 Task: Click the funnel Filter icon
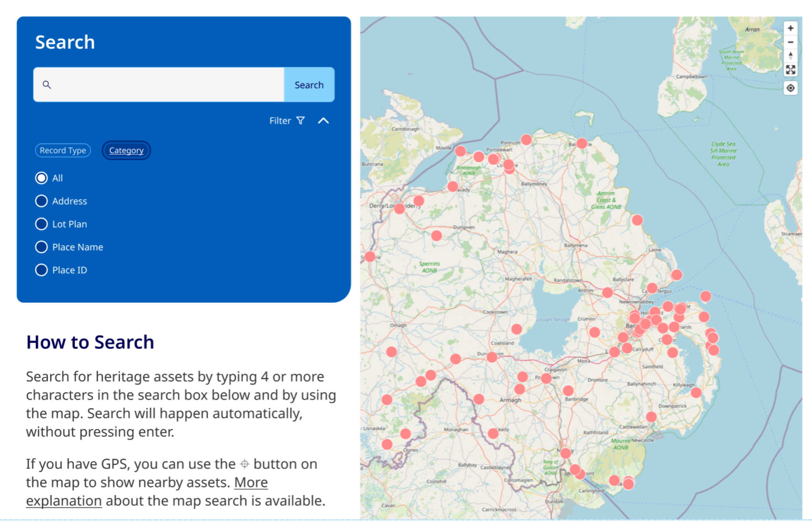[300, 121]
